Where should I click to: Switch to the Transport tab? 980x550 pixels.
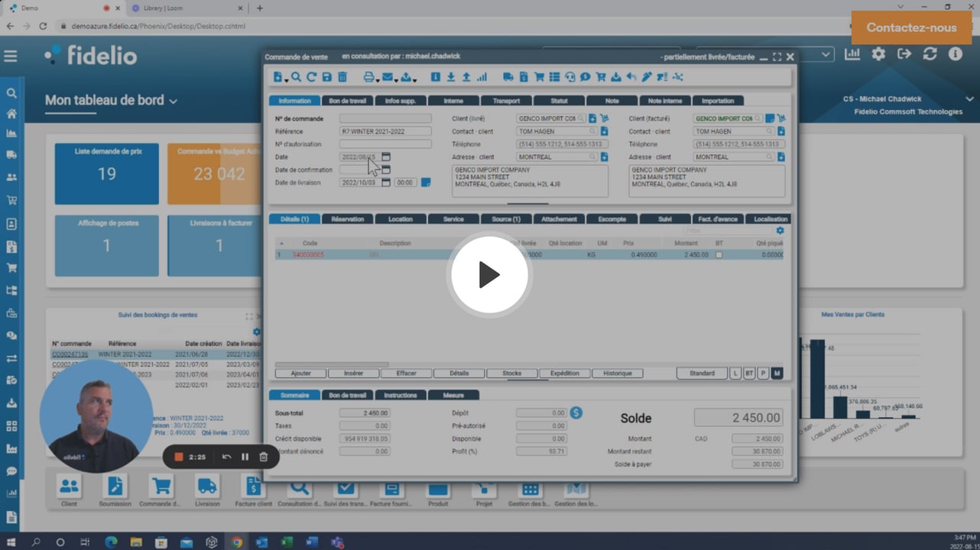tap(506, 101)
